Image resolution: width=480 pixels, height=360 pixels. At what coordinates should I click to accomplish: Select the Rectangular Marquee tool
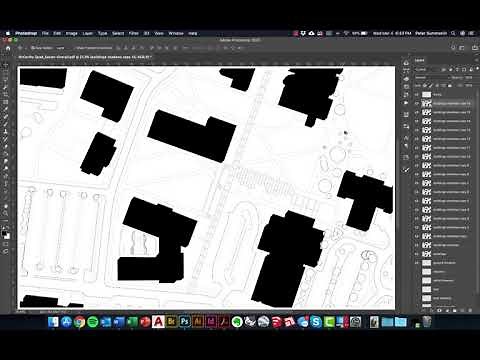point(5,73)
